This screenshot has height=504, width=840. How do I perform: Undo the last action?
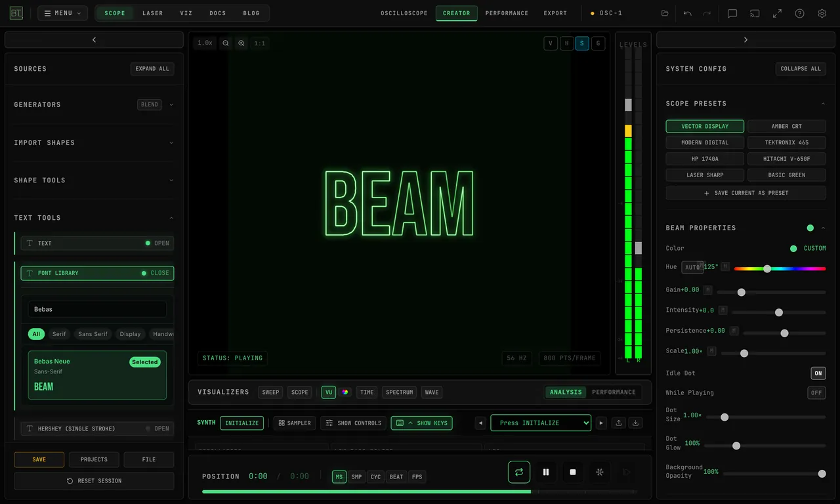point(687,13)
